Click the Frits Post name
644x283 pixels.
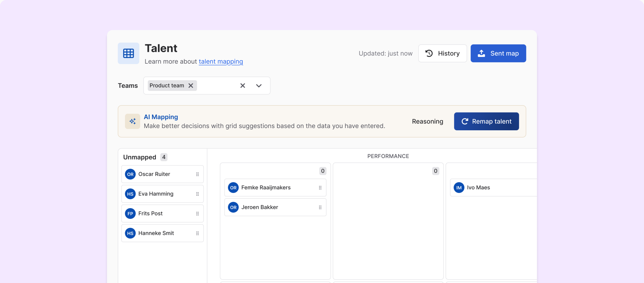point(150,214)
